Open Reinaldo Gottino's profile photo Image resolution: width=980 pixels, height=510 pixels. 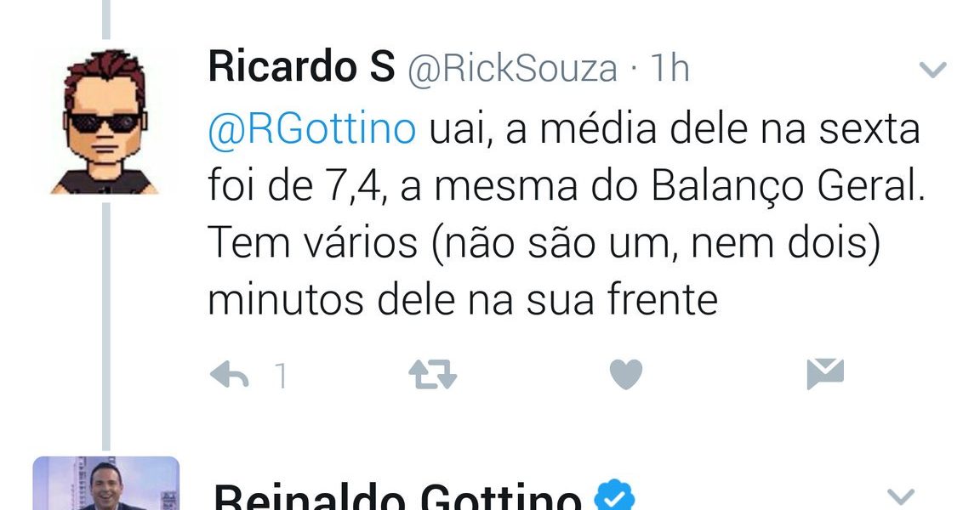(x=105, y=483)
